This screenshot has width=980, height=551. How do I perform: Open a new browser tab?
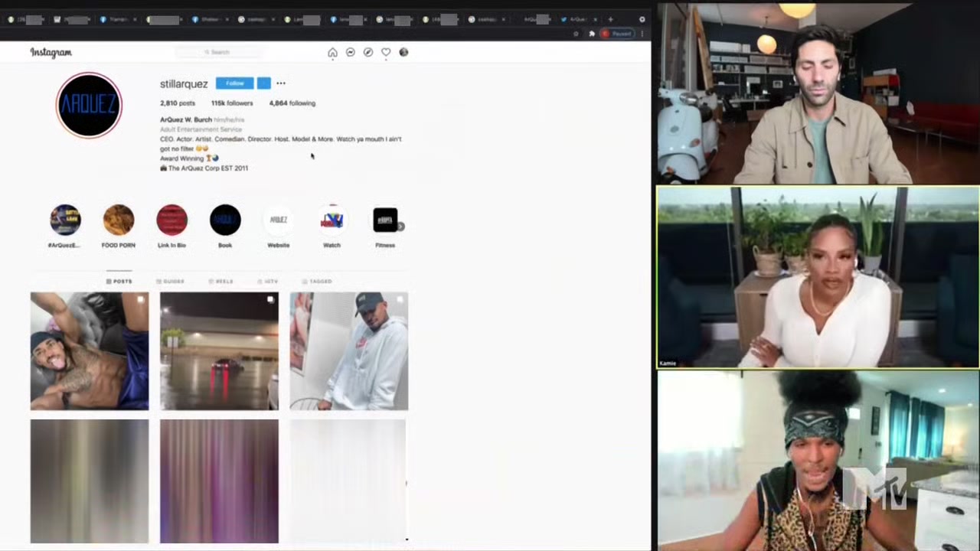point(610,19)
